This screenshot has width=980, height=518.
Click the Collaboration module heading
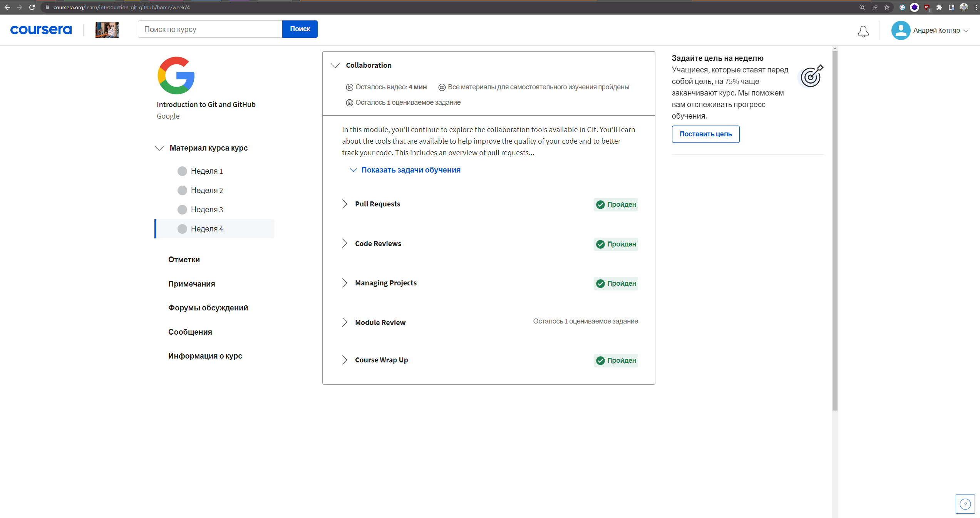[369, 65]
